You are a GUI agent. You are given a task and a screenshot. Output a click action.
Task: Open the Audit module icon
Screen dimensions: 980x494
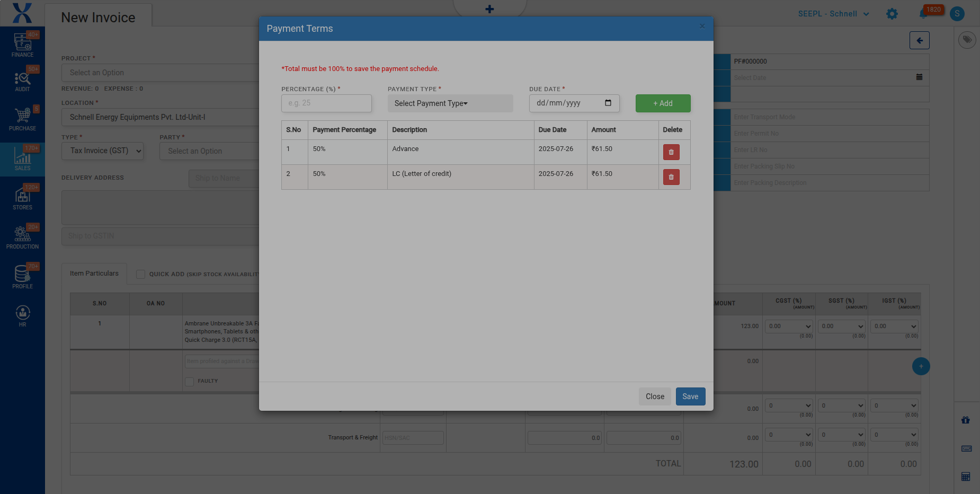coord(22,81)
